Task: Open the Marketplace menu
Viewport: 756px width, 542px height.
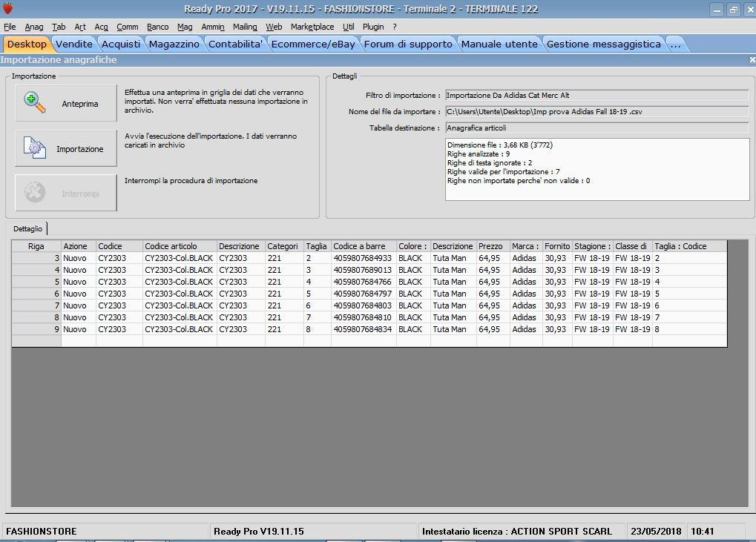Action: (x=312, y=27)
